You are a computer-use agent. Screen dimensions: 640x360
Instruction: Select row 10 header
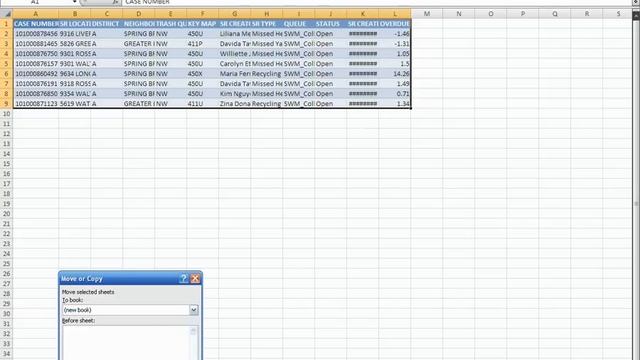[x=7, y=113]
